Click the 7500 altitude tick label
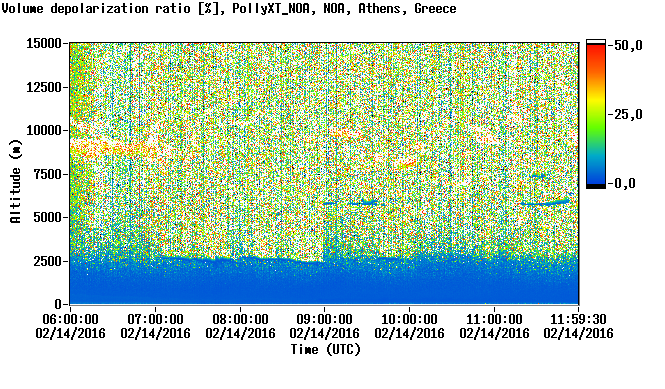665x389 pixels. (47, 174)
